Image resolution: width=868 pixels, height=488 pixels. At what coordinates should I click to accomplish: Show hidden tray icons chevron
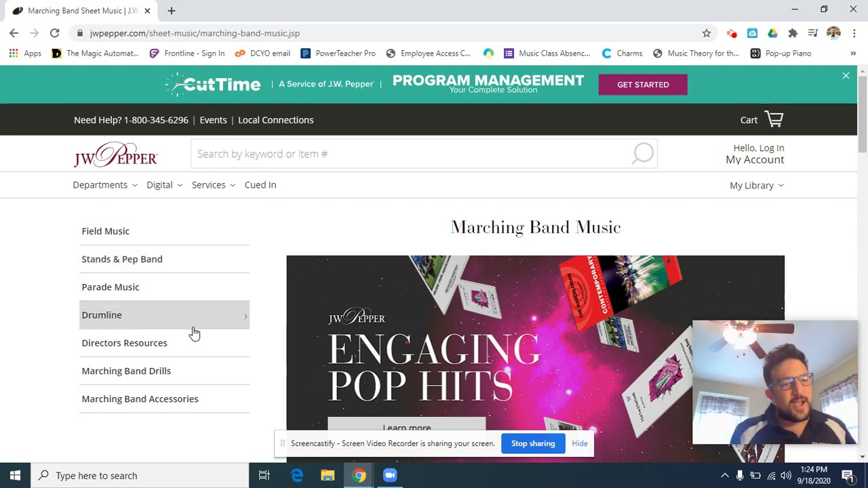click(724, 476)
